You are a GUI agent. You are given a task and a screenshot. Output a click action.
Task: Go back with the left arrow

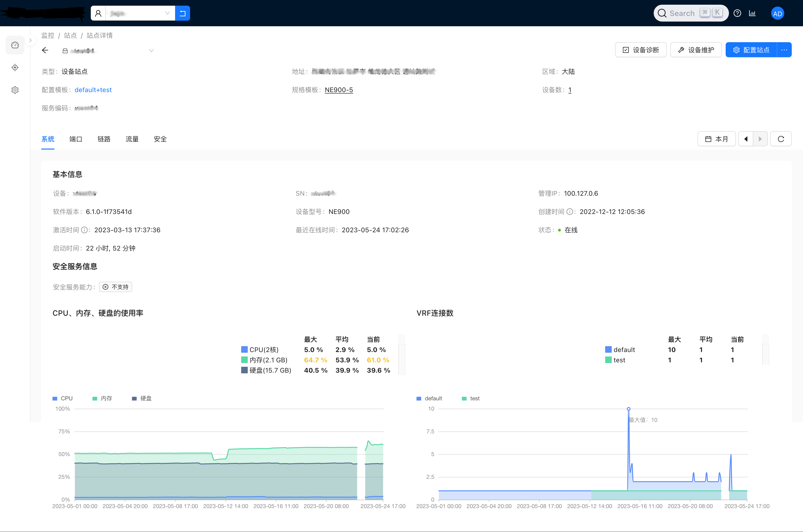tap(45, 50)
